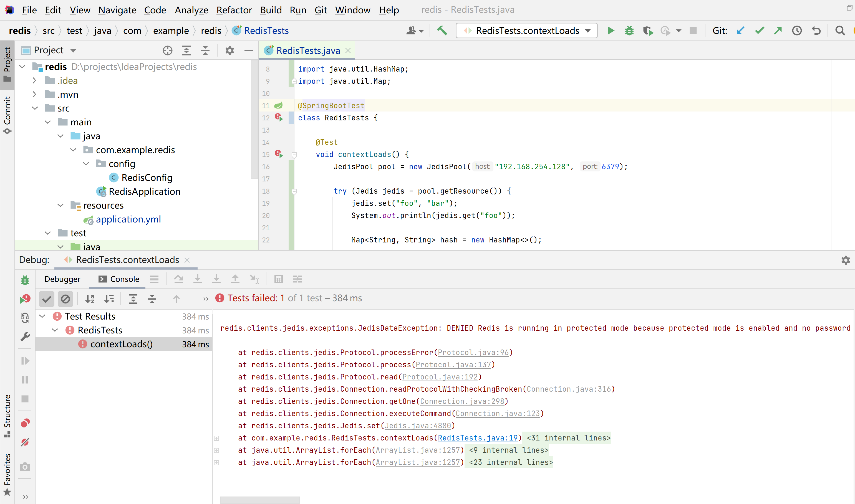Screen dimensions: 855x504
Task: Toggle sort alphabetically in test results
Action: (x=90, y=299)
